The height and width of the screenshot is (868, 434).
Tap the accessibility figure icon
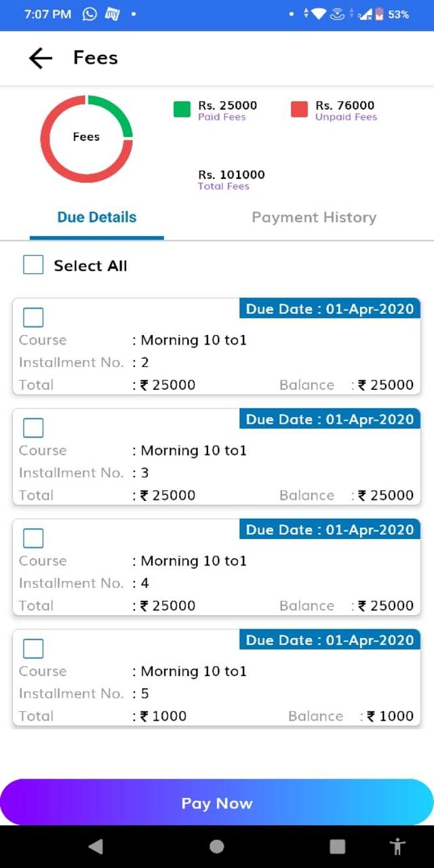tap(398, 846)
